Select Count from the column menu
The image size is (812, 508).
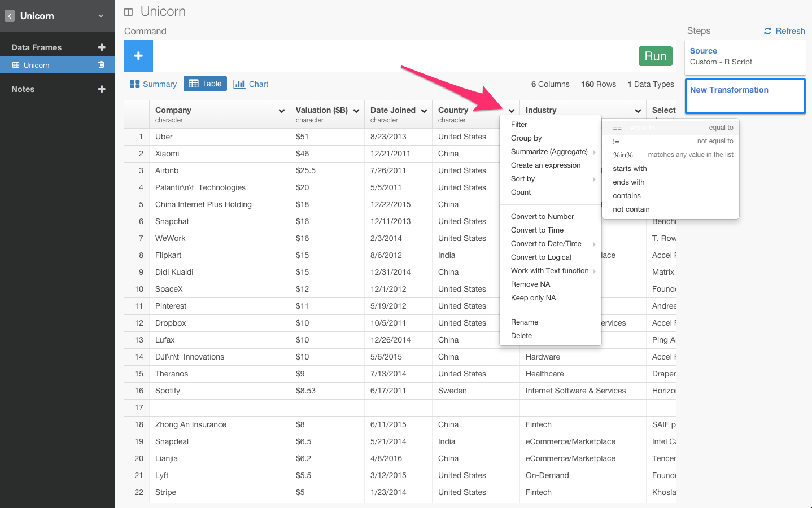click(551, 192)
